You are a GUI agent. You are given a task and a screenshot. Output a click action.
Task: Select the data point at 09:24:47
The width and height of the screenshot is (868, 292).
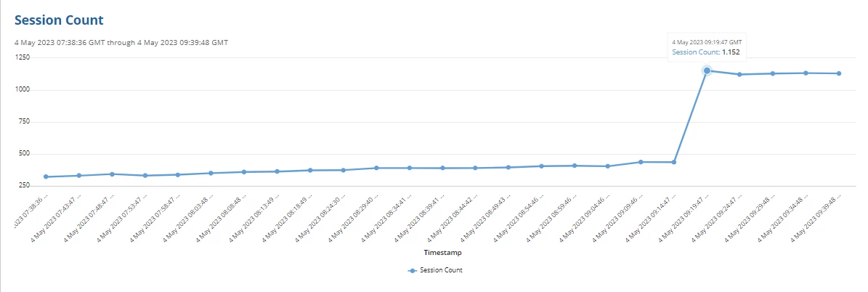(x=739, y=74)
